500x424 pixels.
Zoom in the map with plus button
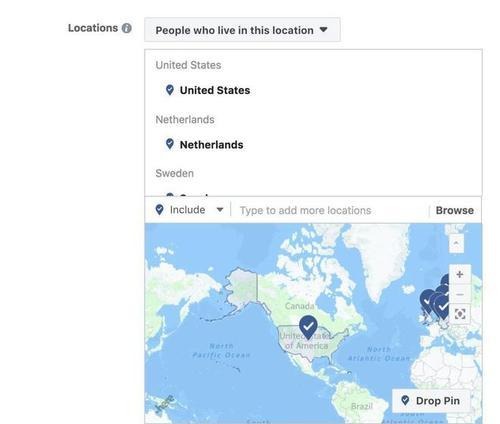(x=460, y=274)
